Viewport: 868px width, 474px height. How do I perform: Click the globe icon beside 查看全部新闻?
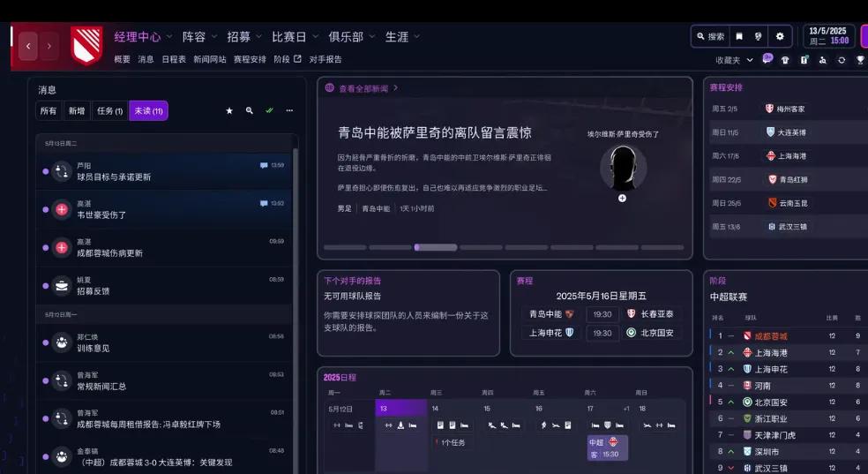tap(329, 87)
